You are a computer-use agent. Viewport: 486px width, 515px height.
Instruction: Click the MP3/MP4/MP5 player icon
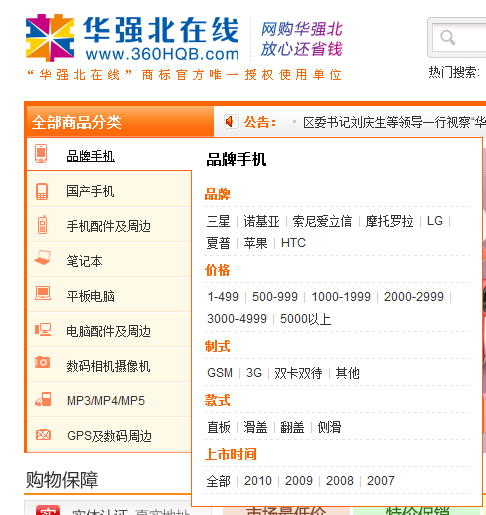point(43,399)
